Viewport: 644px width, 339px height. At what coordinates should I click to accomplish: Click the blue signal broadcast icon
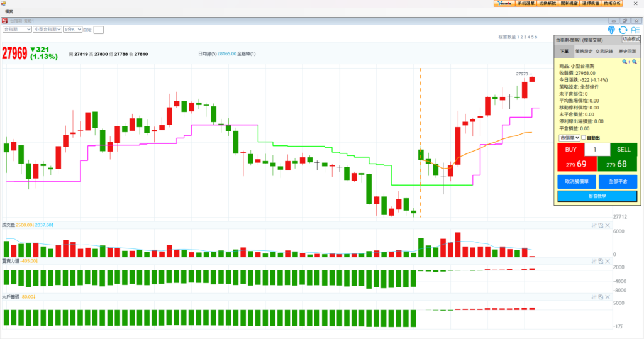(x=611, y=30)
